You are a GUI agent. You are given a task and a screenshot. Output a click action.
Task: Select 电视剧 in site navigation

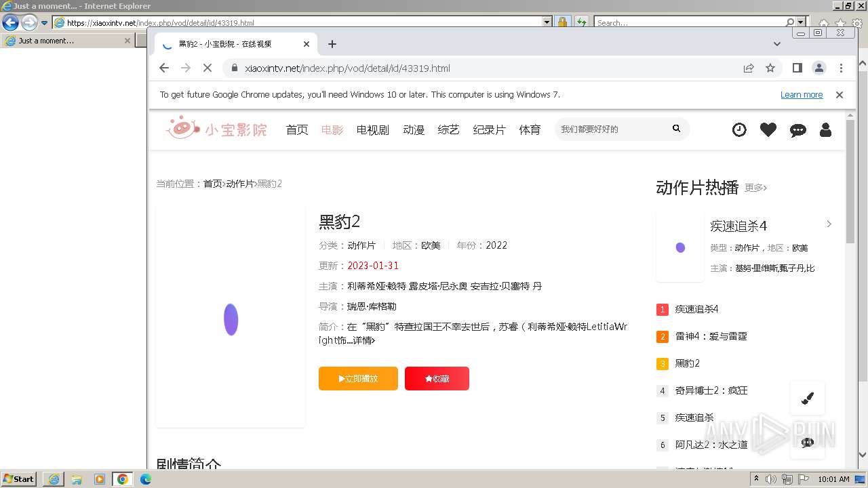click(373, 129)
